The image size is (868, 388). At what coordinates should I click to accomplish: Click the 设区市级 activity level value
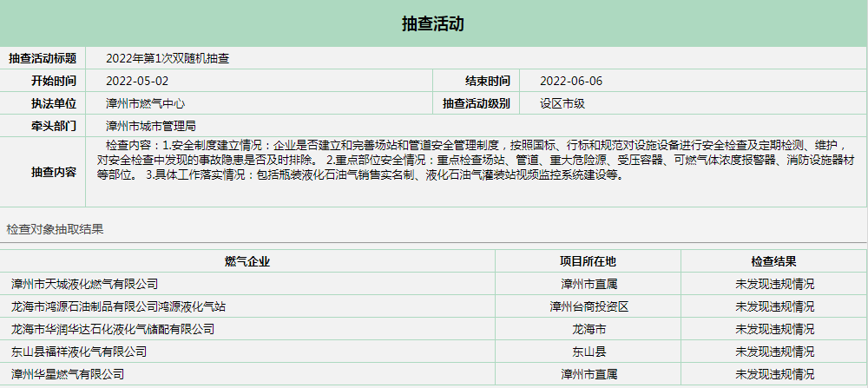pyautogui.click(x=562, y=104)
